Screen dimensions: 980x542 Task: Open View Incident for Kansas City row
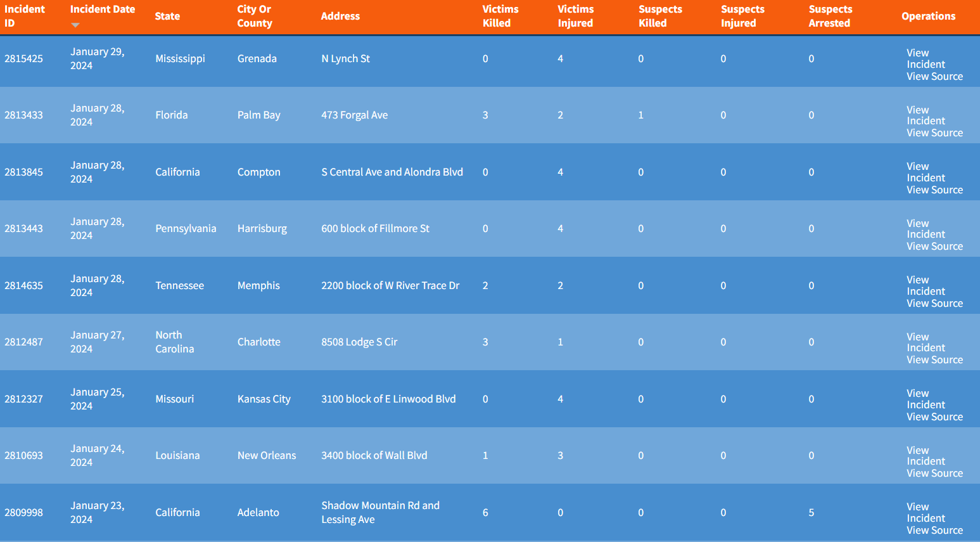pyautogui.click(x=926, y=399)
